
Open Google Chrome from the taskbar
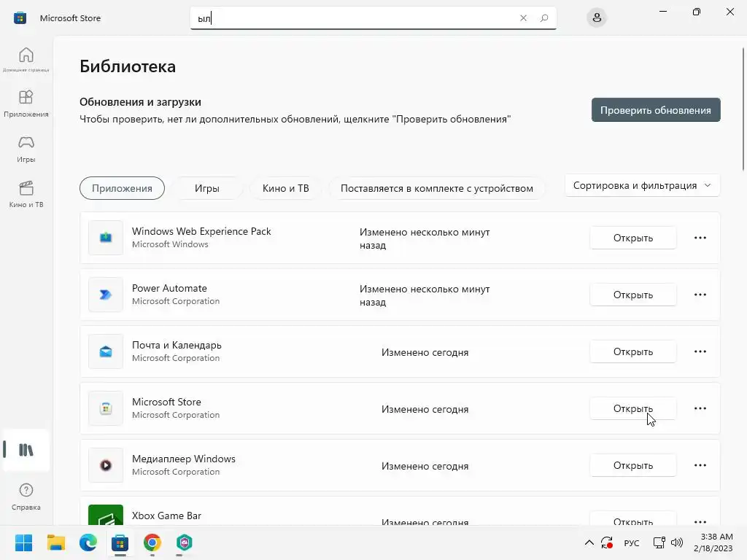click(152, 542)
